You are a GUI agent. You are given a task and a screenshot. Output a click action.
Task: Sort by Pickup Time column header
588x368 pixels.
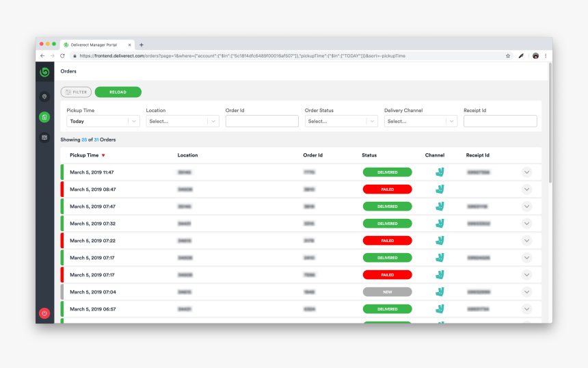[x=84, y=155]
